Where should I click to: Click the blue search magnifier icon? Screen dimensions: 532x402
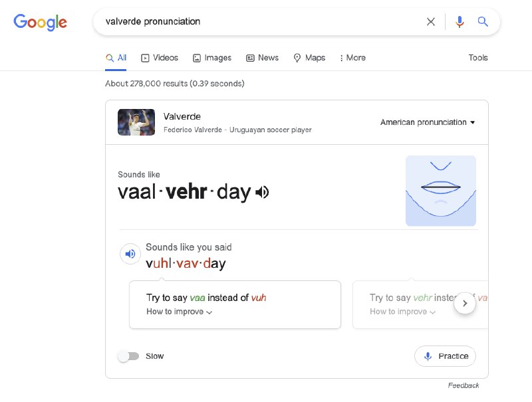pos(483,22)
